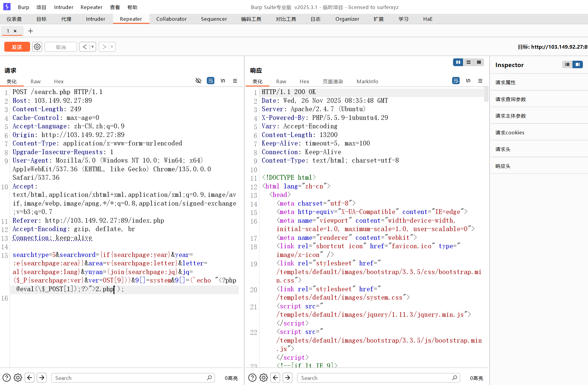Switch to stacked horizontal layout view
Screen dimensions: 588x385
pyautogui.click(x=468, y=62)
